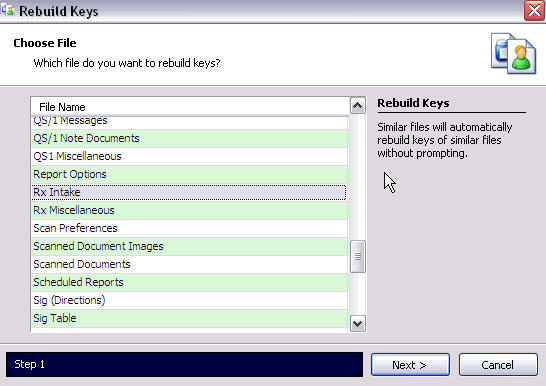Choose Sig (Directions) file
The width and height of the screenshot is (546, 386).
189,300
